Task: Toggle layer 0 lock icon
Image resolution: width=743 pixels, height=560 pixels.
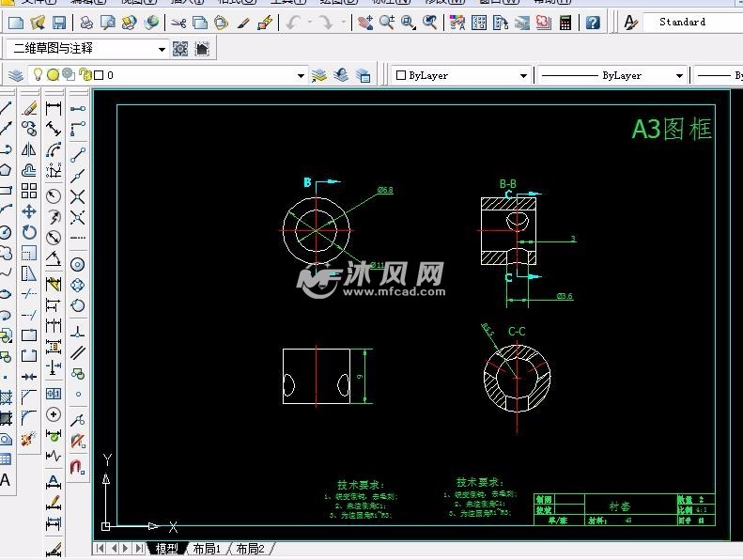Action: [x=83, y=75]
